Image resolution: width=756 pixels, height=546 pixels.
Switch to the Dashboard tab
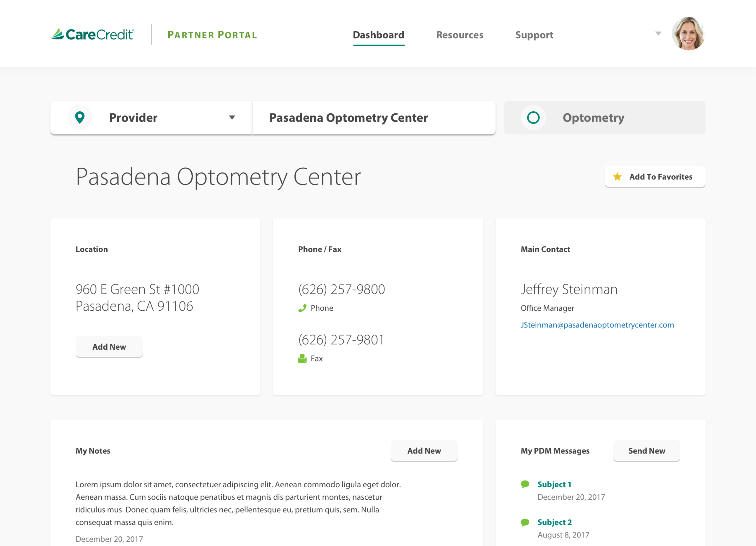pyautogui.click(x=379, y=35)
